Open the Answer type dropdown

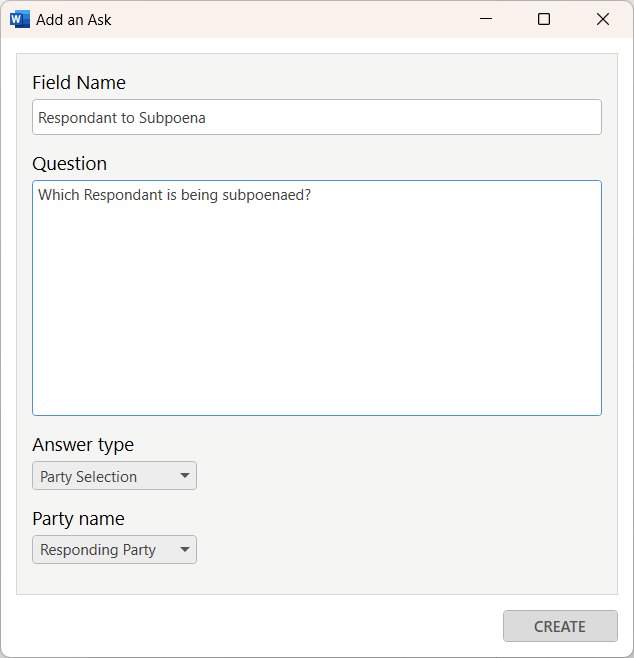[114, 475]
